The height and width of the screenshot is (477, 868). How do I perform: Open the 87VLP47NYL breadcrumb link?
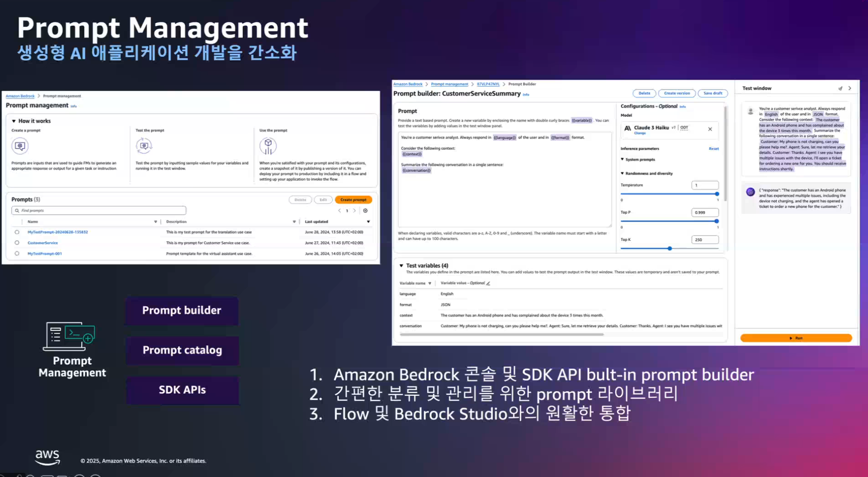pyautogui.click(x=488, y=84)
